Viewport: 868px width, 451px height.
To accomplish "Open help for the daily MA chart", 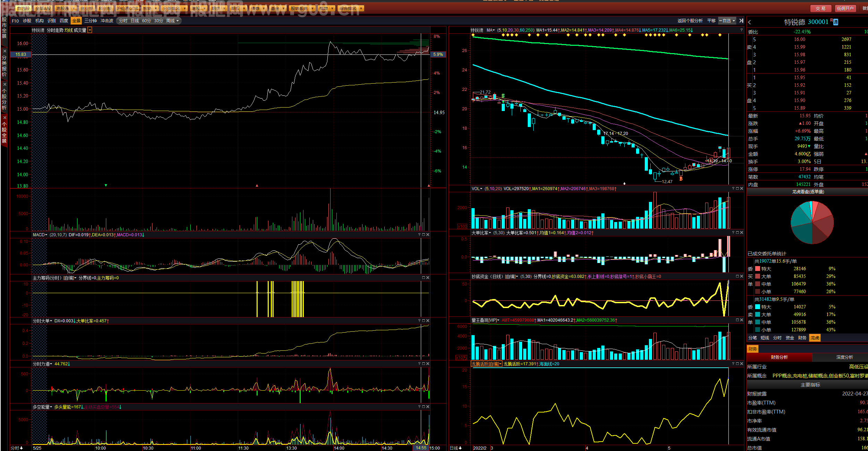I will coord(742,30).
